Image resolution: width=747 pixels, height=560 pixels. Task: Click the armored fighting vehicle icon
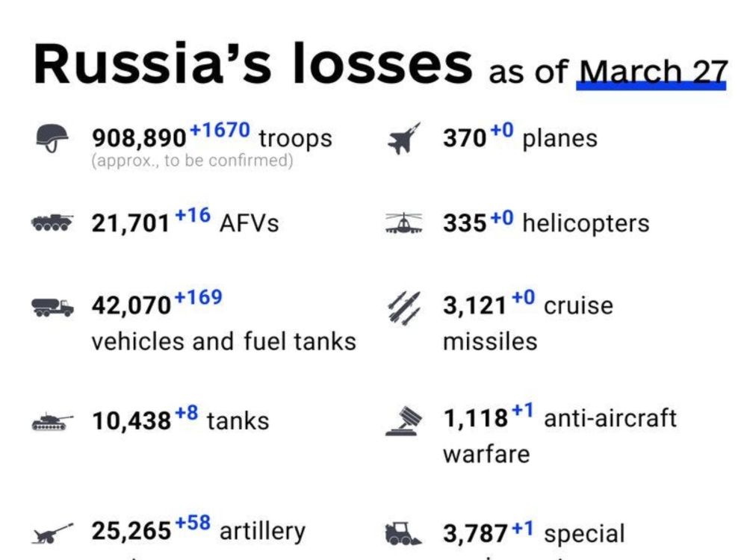click(x=52, y=223)
